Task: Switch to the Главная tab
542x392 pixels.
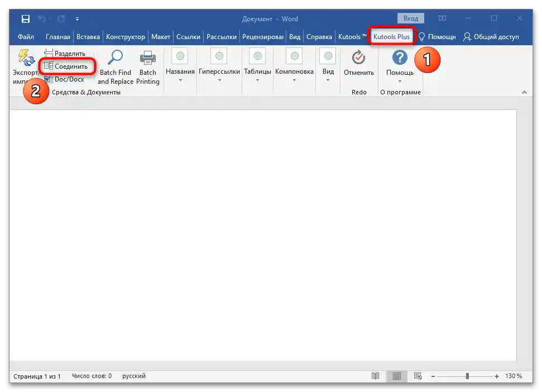Action: click(x=57, y=37)
